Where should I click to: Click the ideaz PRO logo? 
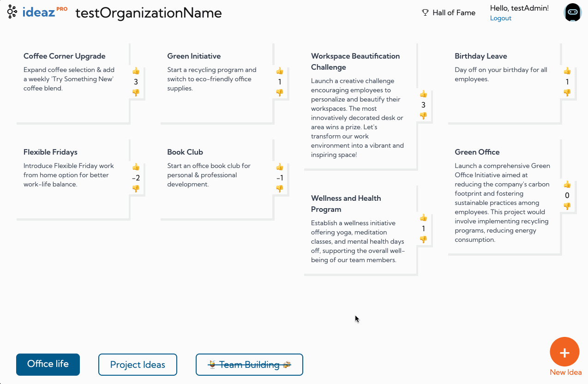37,12
